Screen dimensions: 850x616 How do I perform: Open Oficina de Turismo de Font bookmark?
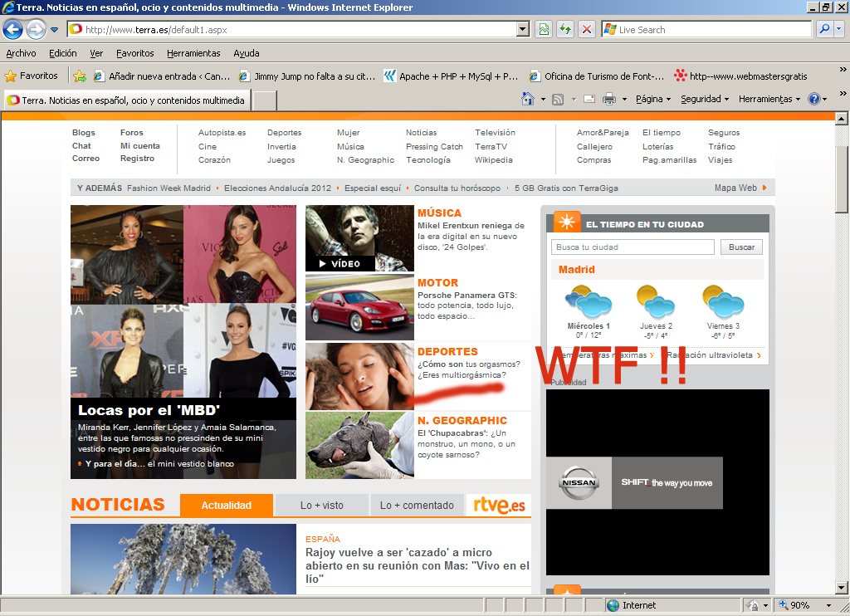pos(597,76)
